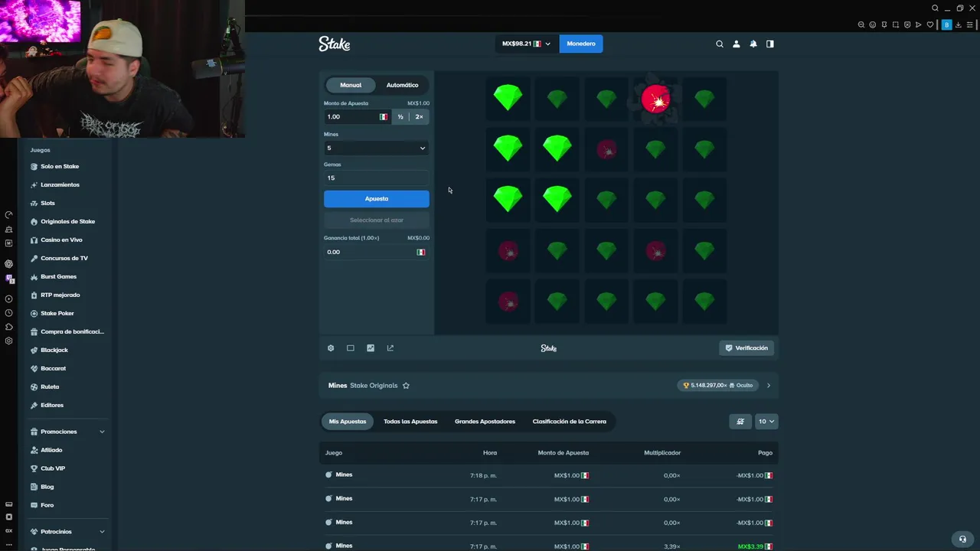The height and width of the screenshot is (551, 980).
Task: Open the Mines bet row at 7:18 p. m.
Action: coord(548,475)
